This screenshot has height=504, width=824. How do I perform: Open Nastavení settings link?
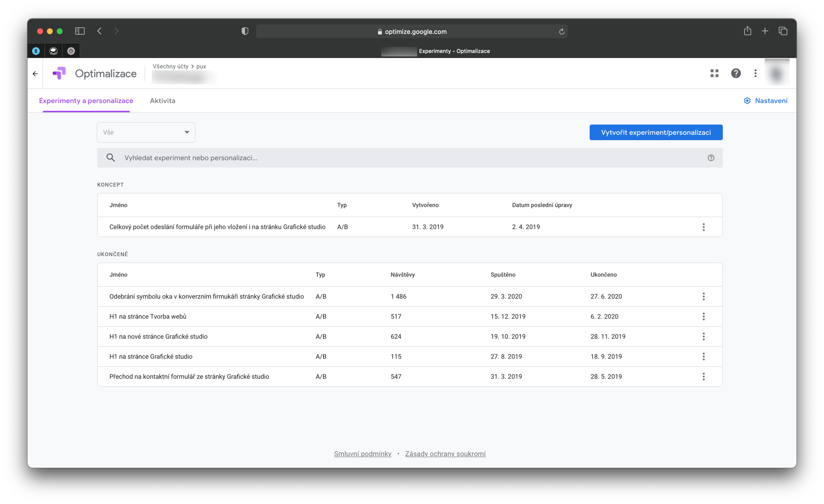coord(766,101)
